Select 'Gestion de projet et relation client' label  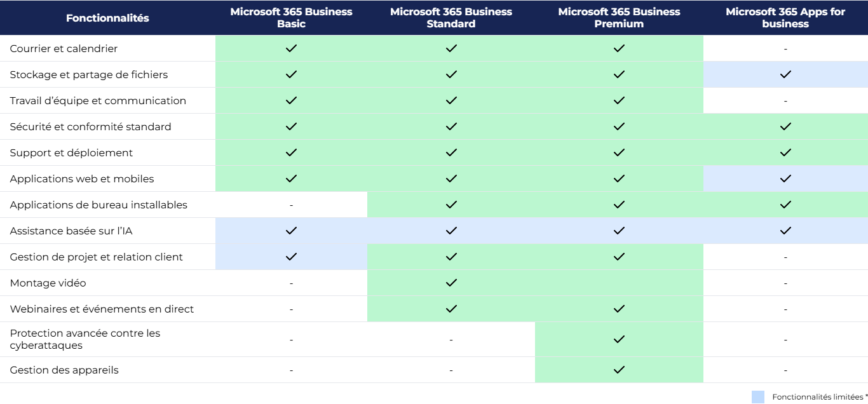coord(96,257)
